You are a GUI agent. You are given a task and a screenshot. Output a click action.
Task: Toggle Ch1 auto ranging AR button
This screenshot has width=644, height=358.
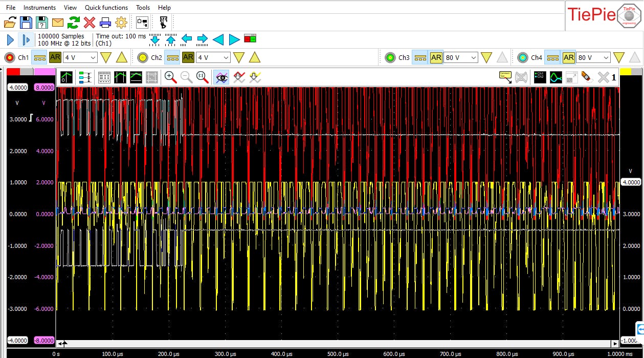click(55, 57)
